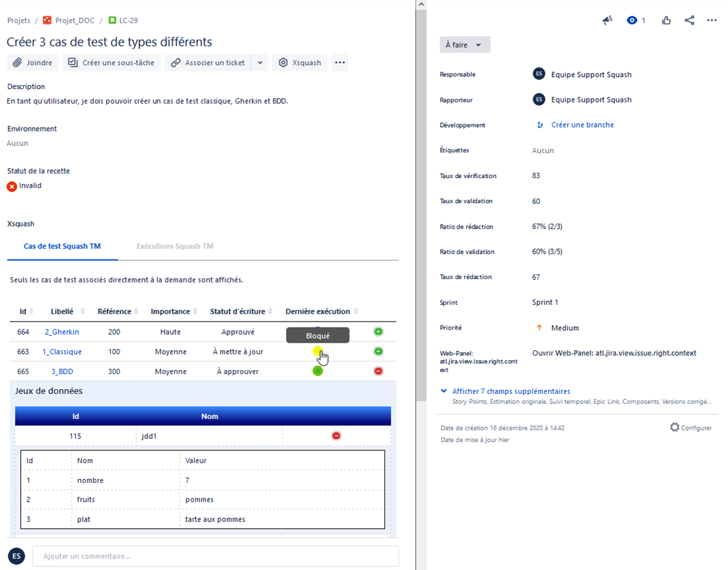
Task: Click the Créer une branche link
Action: 583,125
